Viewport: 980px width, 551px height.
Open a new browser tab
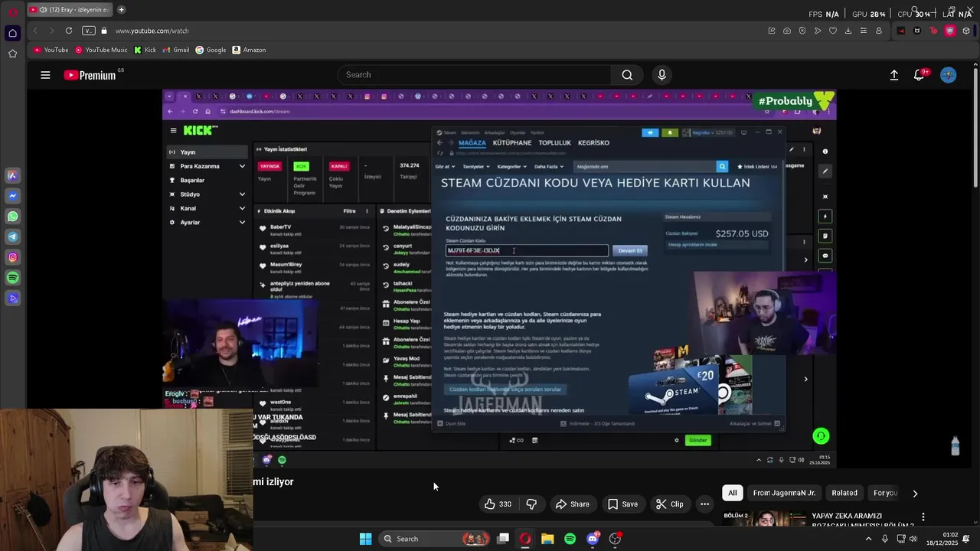pyautogui.click(x=121, y=10)
